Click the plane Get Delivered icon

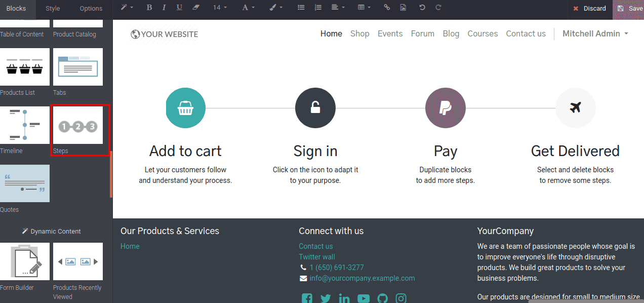(x=576, y=108)
